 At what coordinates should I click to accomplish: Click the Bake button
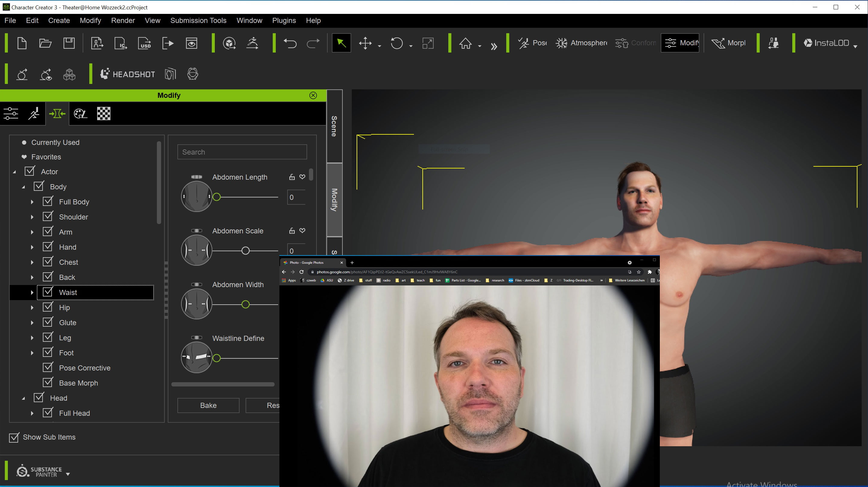(x=208, y=405)
